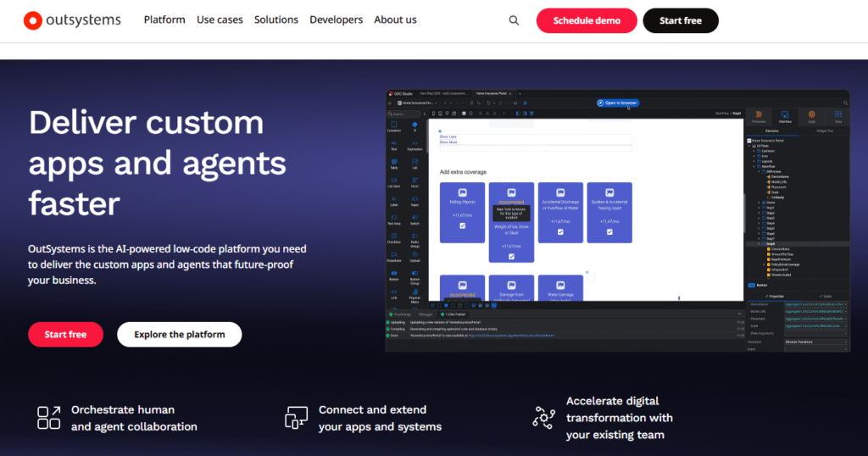The width and height of the screenshot is (868, 456).
Task: Open the About us menu
Action: [395, 20]
